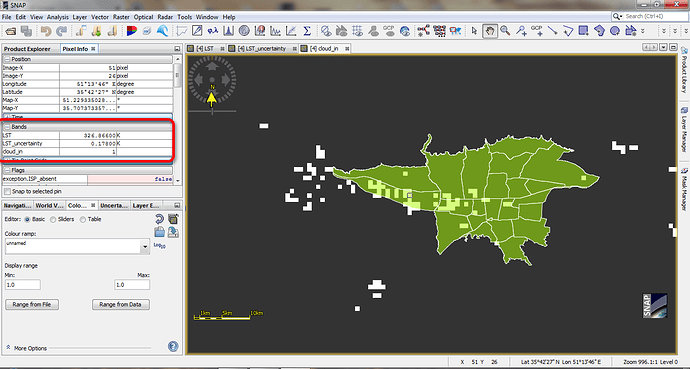Switch to the LST_uncertainty tab
The width and height of the screenshot is (690, 369).
click(262, 48)
